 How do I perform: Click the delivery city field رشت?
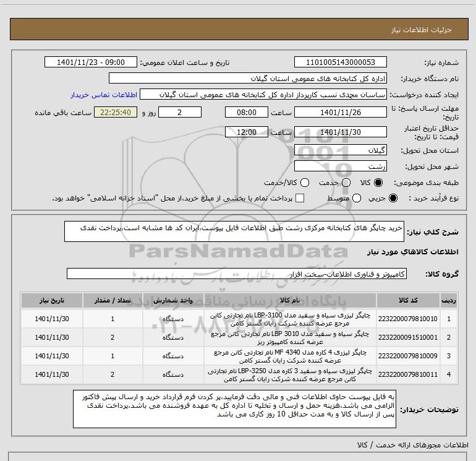click(x=340, y=166)
